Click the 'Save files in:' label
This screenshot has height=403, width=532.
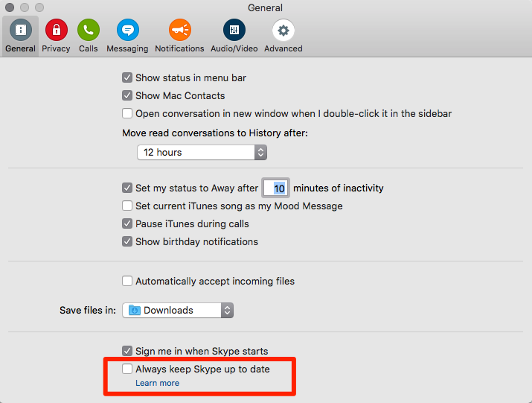click(88, 310)
